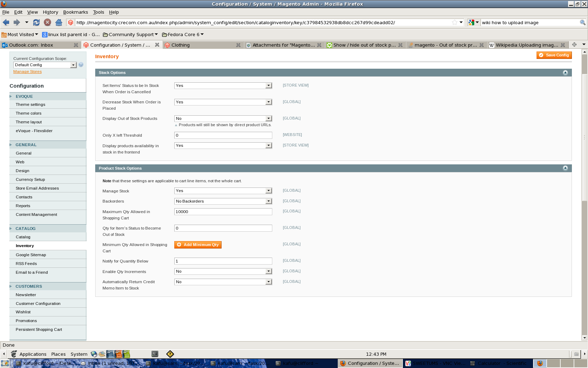
Task: Click the browser Back arrow button
Action: 6,22
